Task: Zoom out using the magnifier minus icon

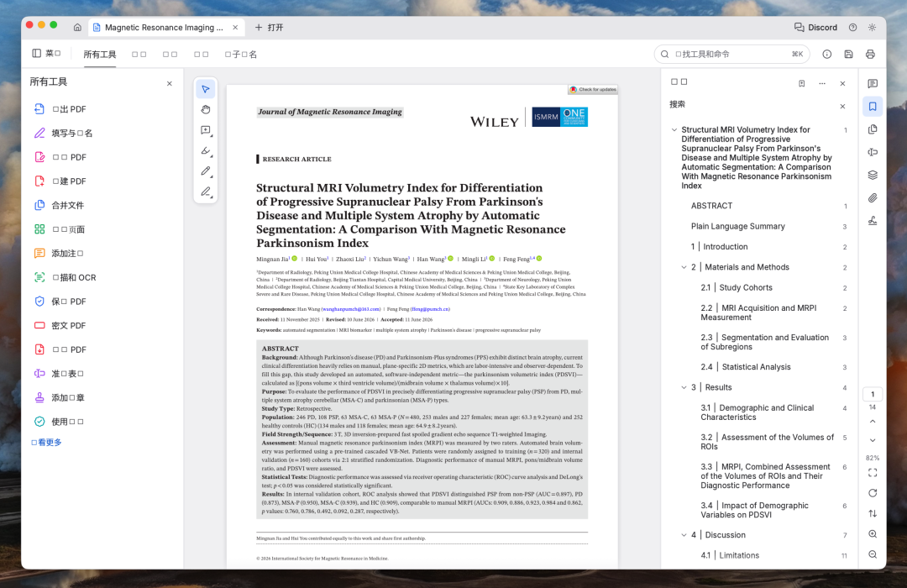Action: pos(873,554)
